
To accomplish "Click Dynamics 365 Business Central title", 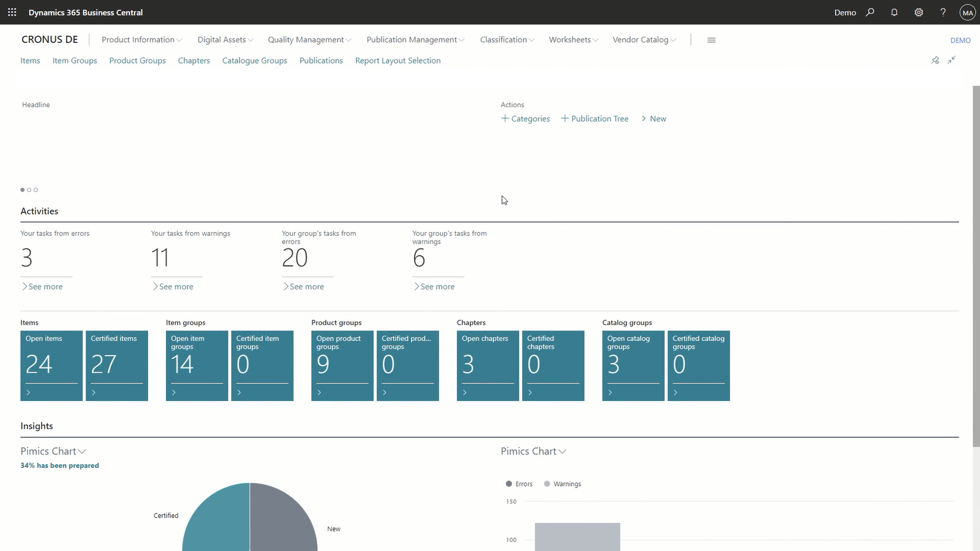I will pos(86,12).
